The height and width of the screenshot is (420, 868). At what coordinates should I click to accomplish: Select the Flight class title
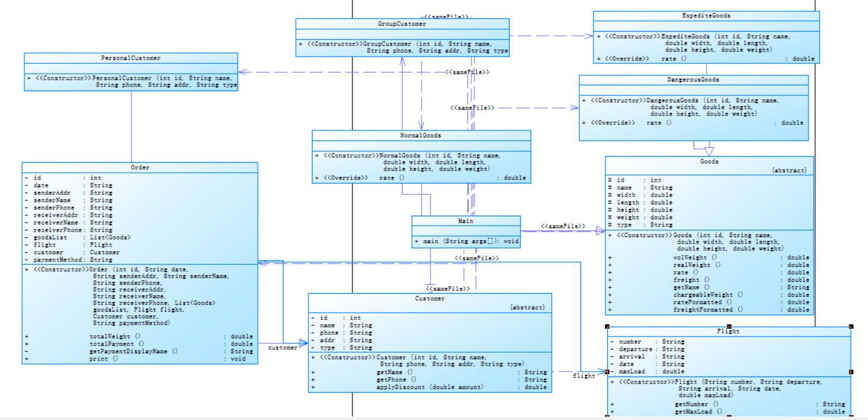[x=728, y=331]
